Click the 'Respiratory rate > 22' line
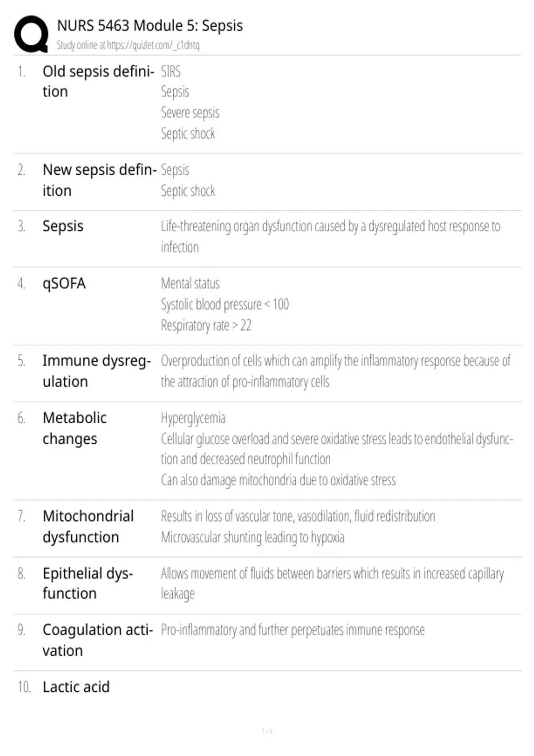 (x=206, y=325)
